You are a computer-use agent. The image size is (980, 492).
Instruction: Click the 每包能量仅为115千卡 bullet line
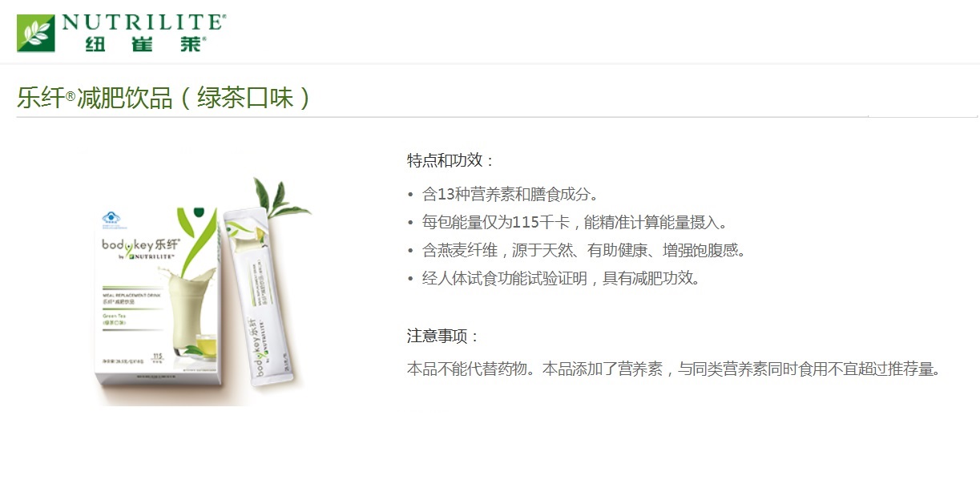coord(575,222)
